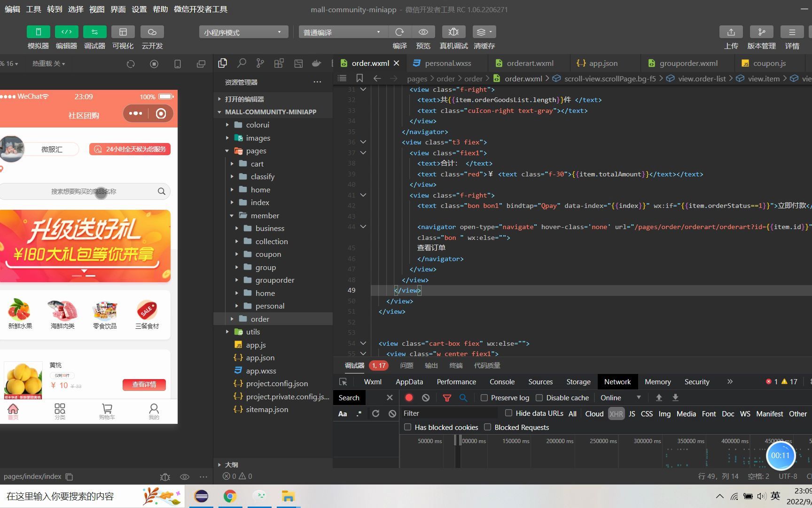Open the search sidebar icon

(242, 63)
